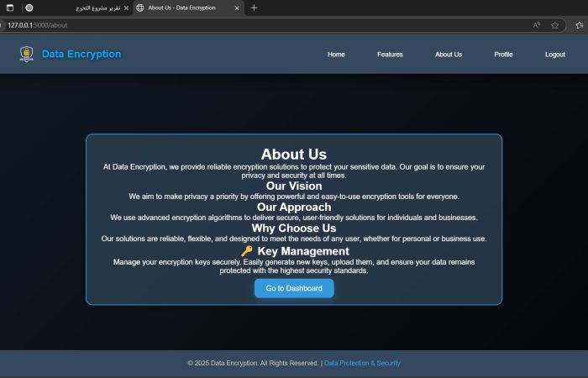
Task: Open the Profile page from navigation
Action: click(x=503, y=55)
